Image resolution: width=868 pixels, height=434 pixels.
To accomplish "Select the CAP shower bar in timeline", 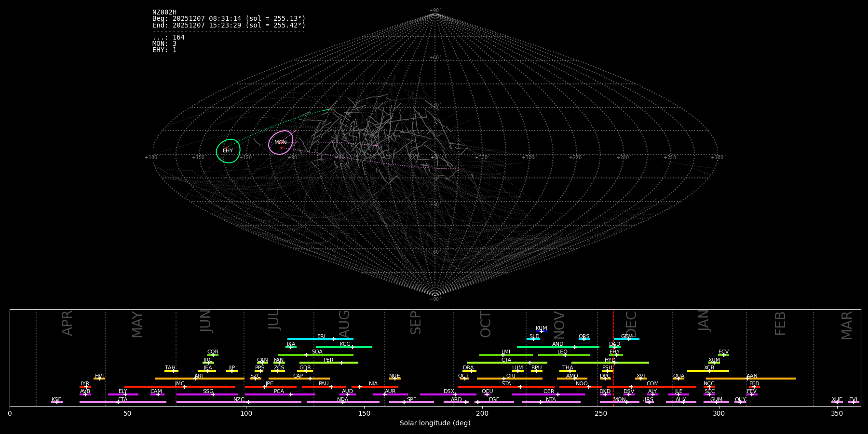I will click(299, 379).
